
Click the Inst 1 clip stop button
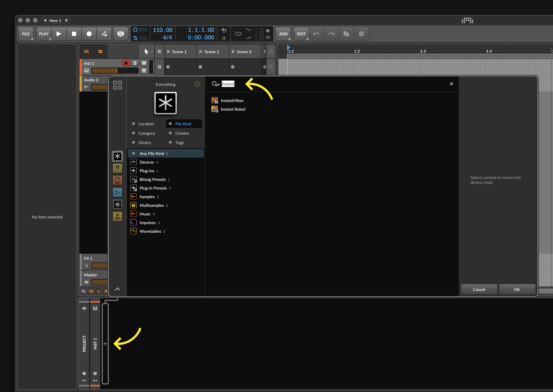(x=159, y=67)
